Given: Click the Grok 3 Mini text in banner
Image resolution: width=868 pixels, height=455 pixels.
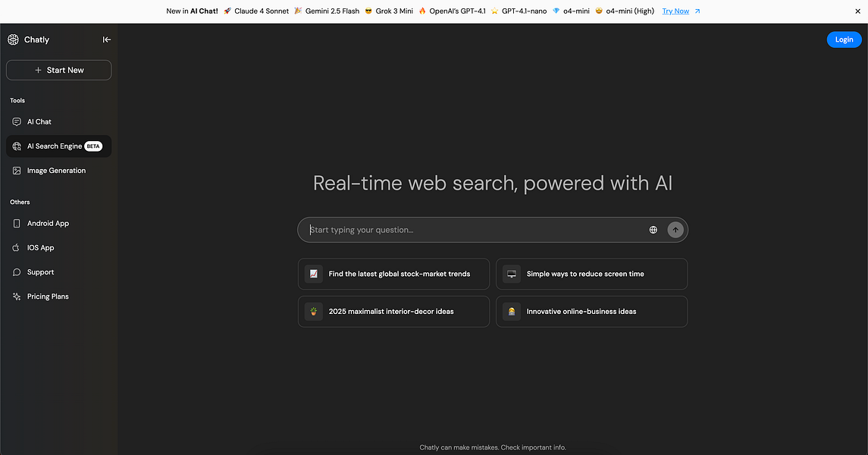Looking at the screenshot, I should [x=394, y=11].
